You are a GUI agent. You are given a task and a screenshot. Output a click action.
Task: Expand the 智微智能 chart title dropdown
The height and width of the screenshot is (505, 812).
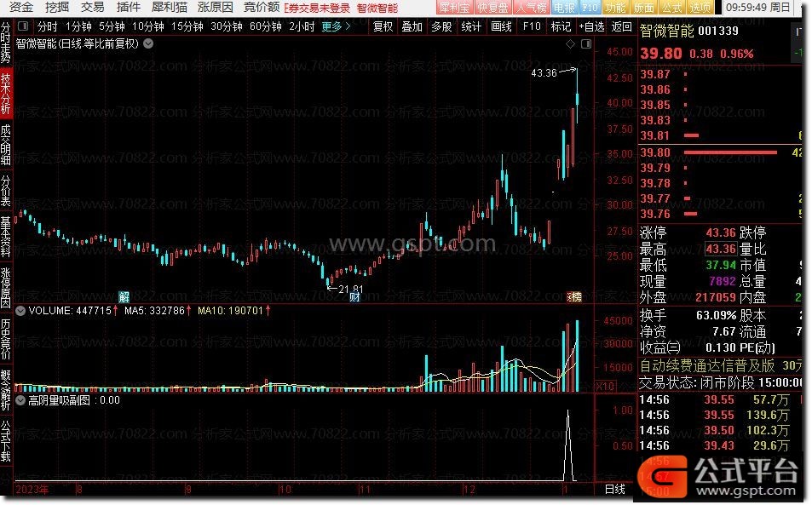tap(148, 43)
